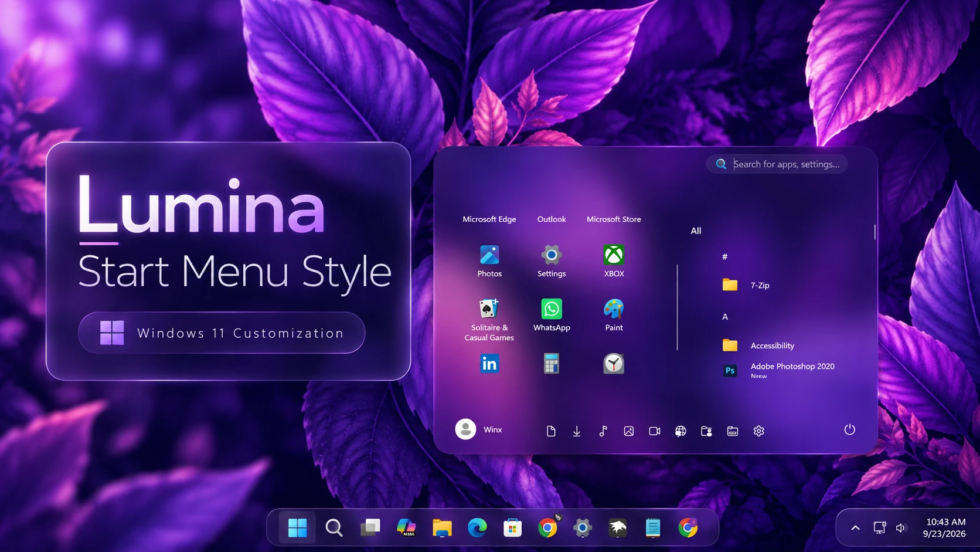Open the Settings app tile in pinned grid

552,261
